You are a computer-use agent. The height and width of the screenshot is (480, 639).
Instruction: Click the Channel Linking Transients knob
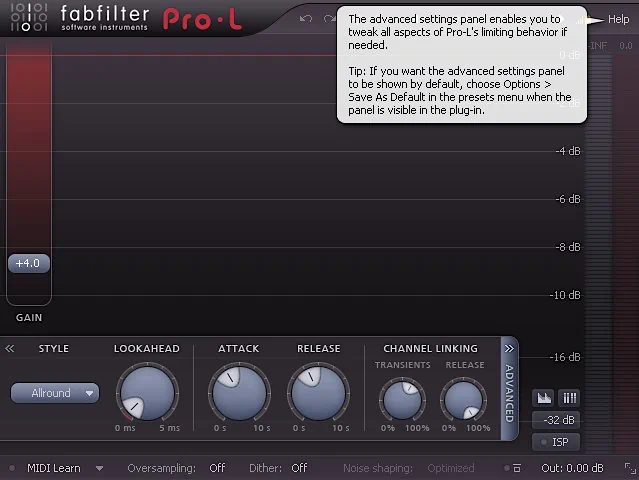(402, 400)
